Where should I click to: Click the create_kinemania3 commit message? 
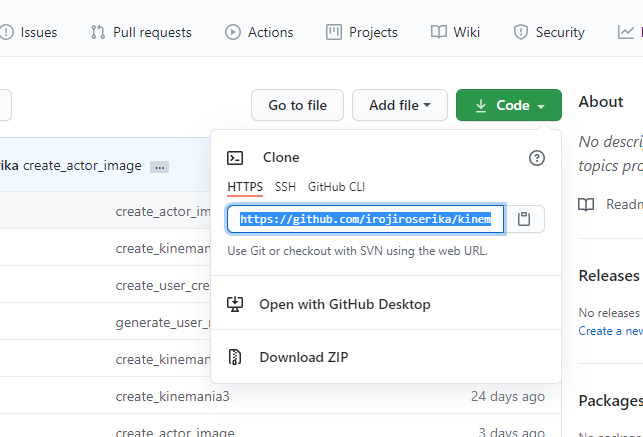click(172, 396)
